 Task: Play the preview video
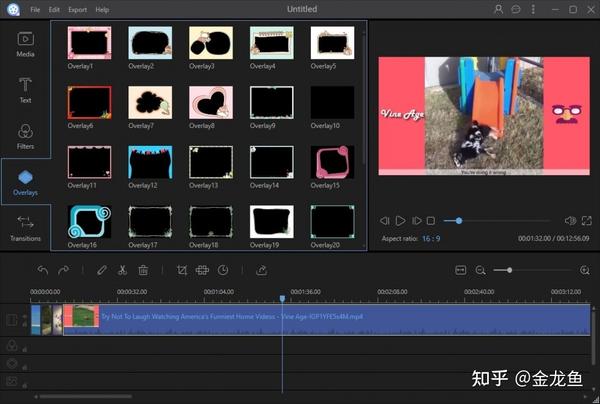click(400, 221)
